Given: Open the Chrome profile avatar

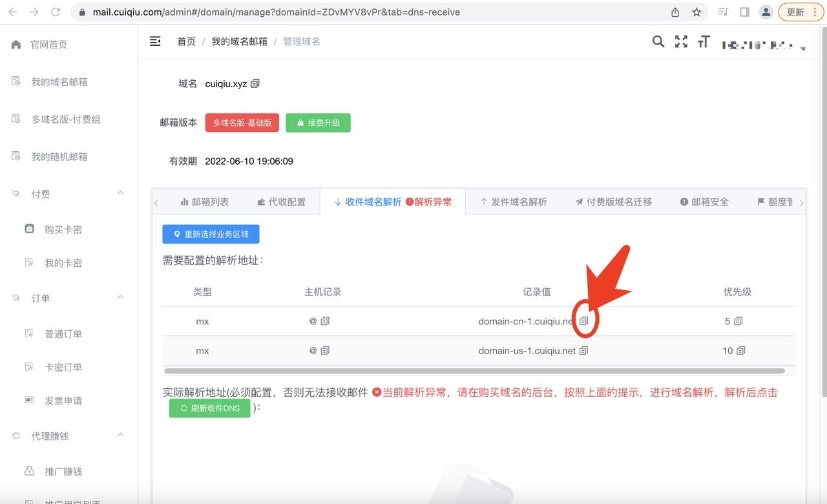Looking at the screenshot, I should pyautogui.click(x=766, y=12).
